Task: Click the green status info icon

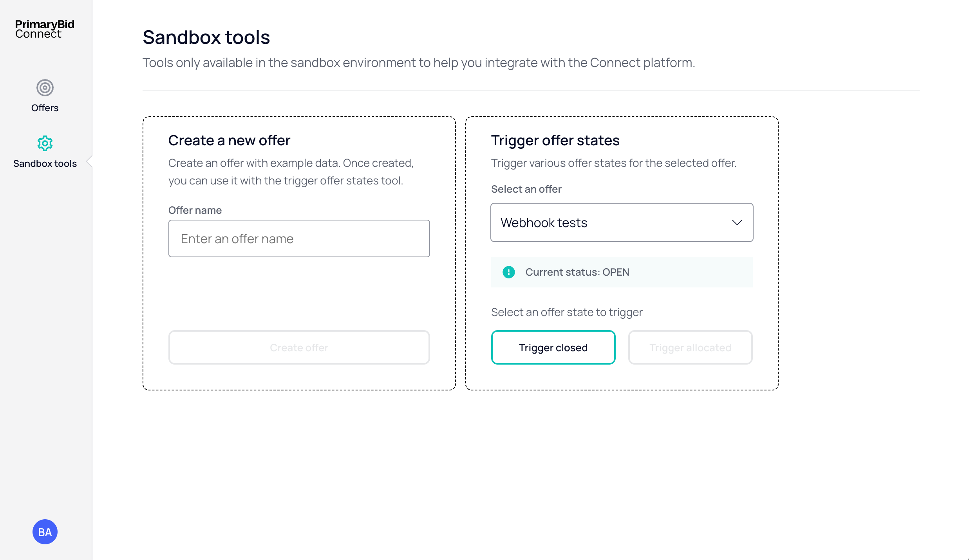Action: [x=508, y=272]
